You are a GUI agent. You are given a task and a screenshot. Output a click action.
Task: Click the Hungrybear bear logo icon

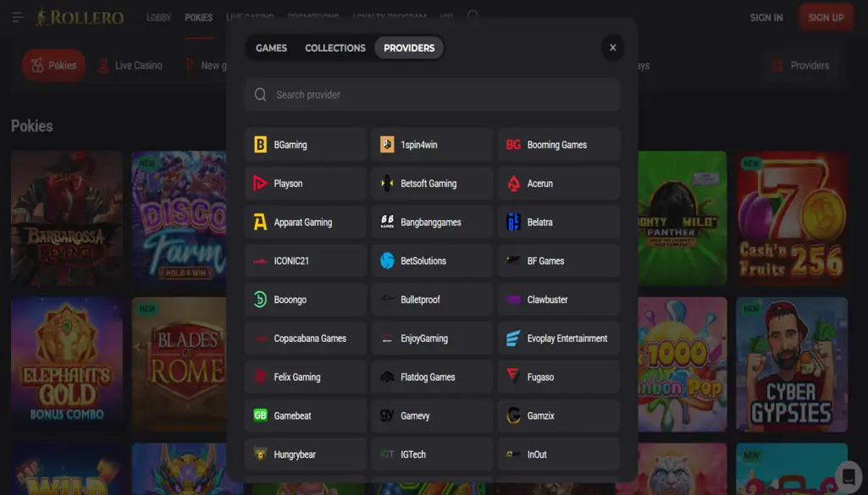coord(260,454)
